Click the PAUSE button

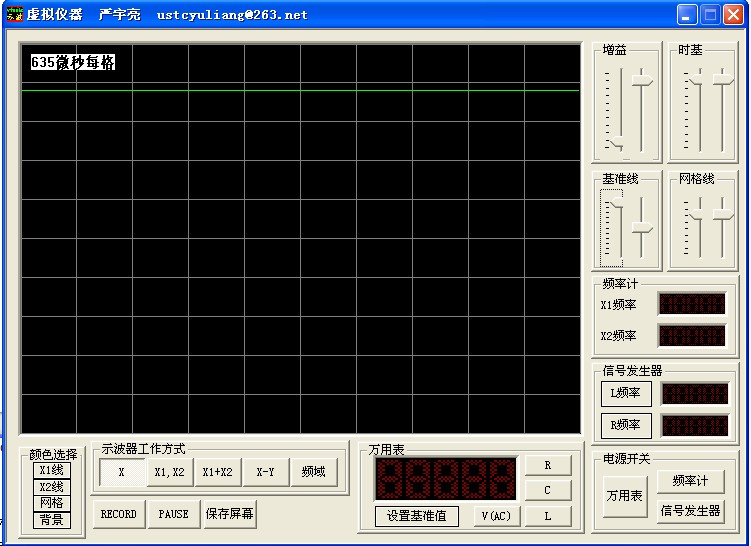pyautogui.click(x=173, y=514)
